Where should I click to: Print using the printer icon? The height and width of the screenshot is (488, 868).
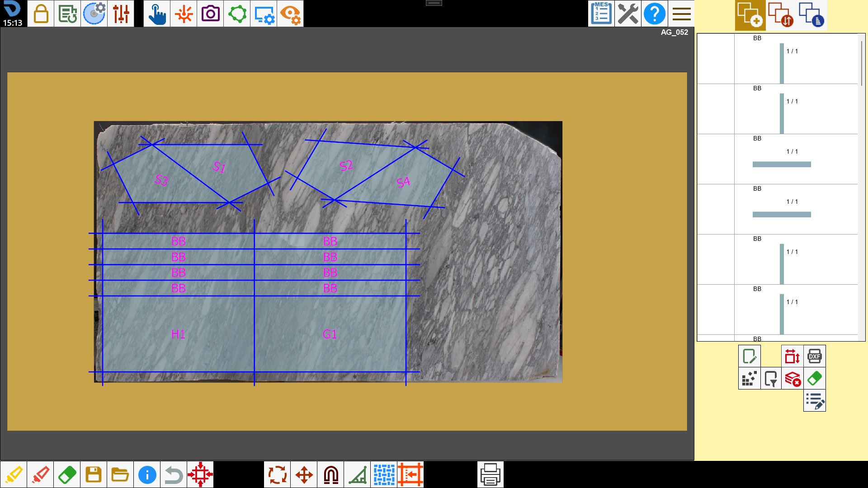(x=491, y=474)
